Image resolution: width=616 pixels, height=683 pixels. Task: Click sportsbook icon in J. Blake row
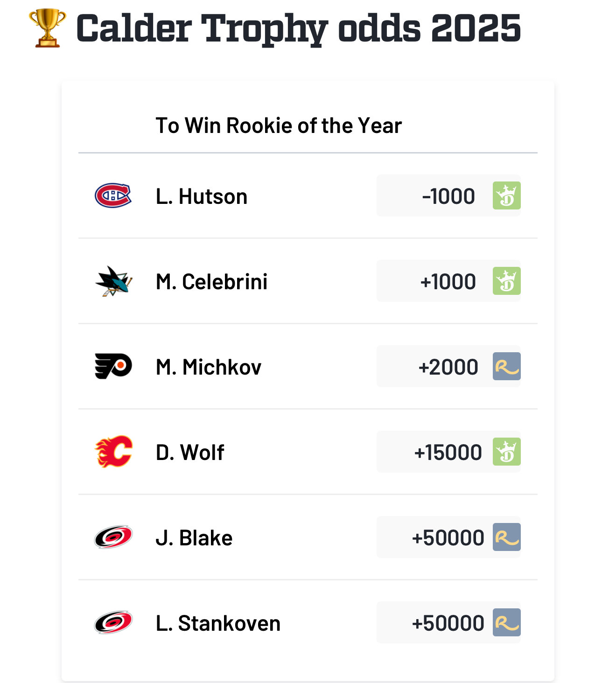click(507, 537)
